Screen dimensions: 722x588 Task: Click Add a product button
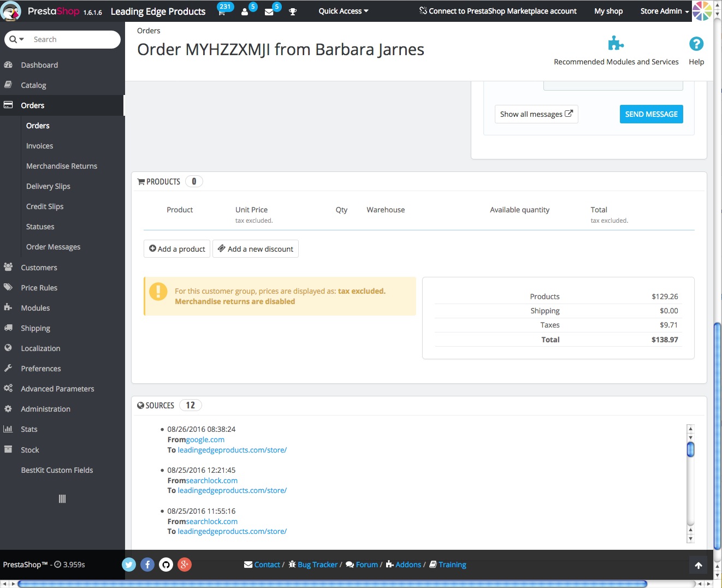[x=177, y=249]
